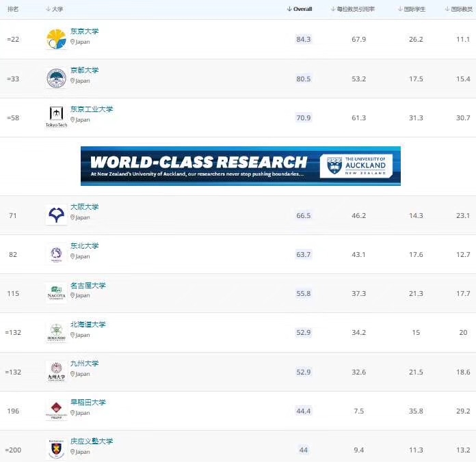Sort by 每位教员引用率 column header
The height and width of the screenshot is (462, 476).
tap(352, 9)
